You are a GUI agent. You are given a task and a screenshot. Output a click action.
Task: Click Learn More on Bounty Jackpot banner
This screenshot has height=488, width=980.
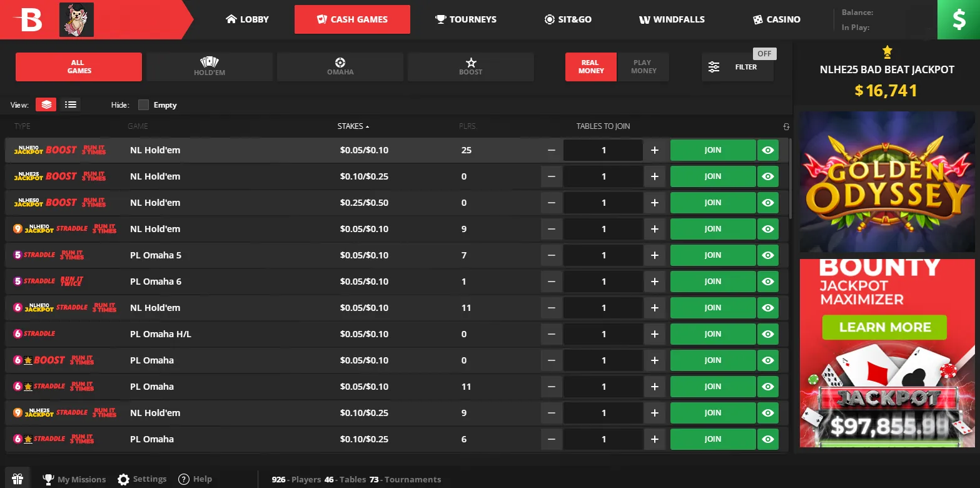point(884,327)
